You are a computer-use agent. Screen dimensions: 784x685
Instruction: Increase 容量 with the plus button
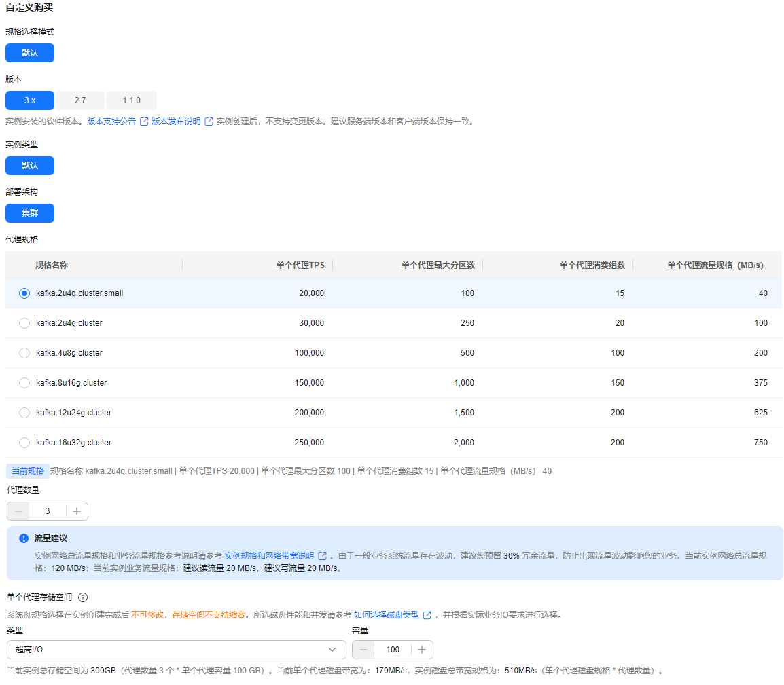pyautogui.click(x=422, y=650)
